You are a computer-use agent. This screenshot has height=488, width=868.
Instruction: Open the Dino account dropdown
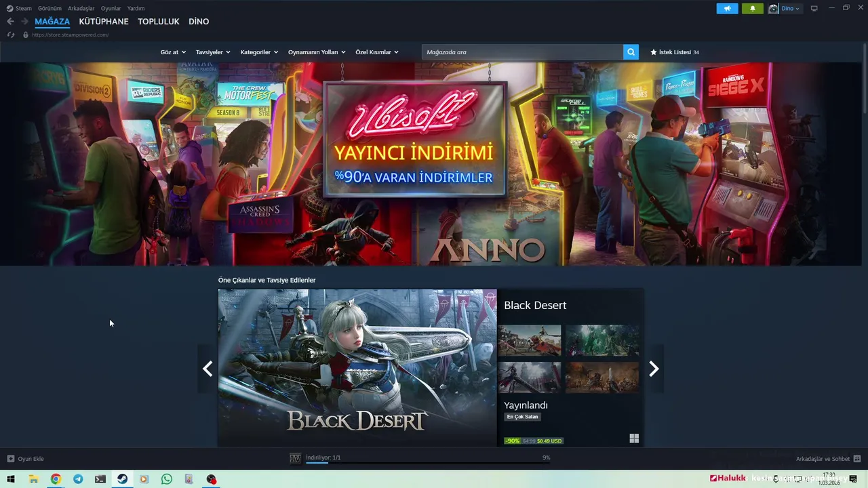[x=791, y=9]
